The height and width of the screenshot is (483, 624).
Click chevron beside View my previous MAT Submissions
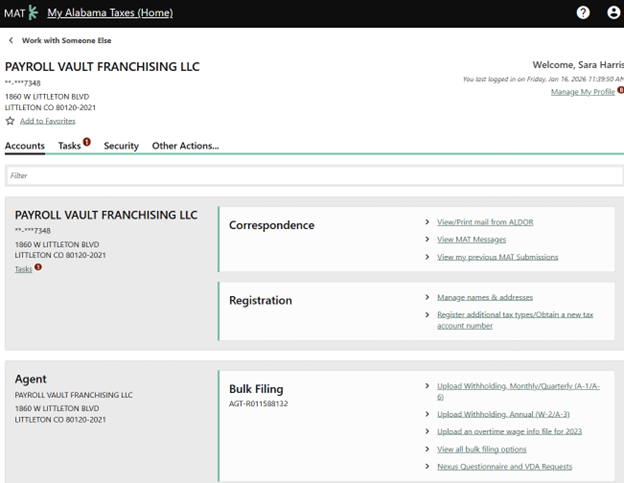point(427,257)
